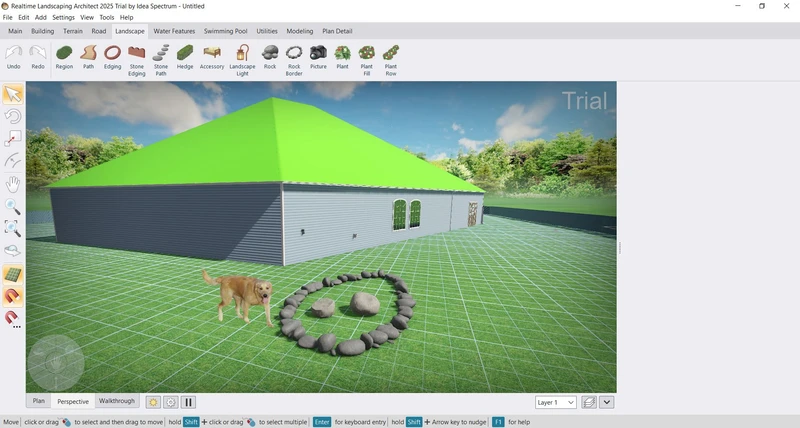Select the Rock Border tool
The image size is (800, 428).
[x=294, y=57]
